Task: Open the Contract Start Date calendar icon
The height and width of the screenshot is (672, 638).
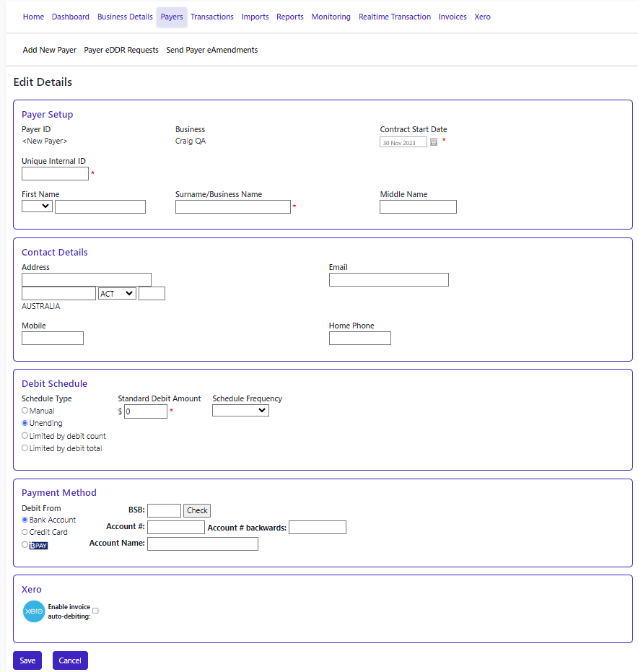Action: 434,142
